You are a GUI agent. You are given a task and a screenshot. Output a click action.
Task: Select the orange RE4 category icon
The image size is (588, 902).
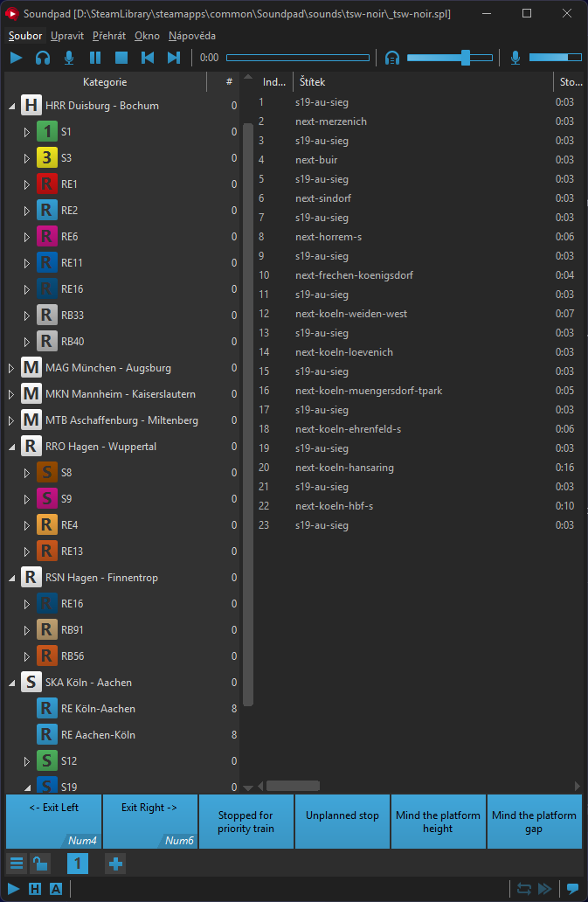click(x=47, y=525)
